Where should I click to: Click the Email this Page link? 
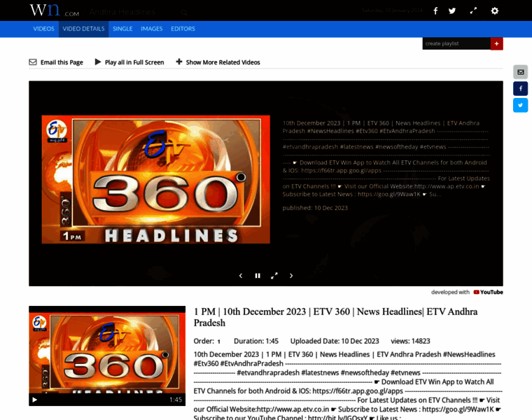coord(62,62)
